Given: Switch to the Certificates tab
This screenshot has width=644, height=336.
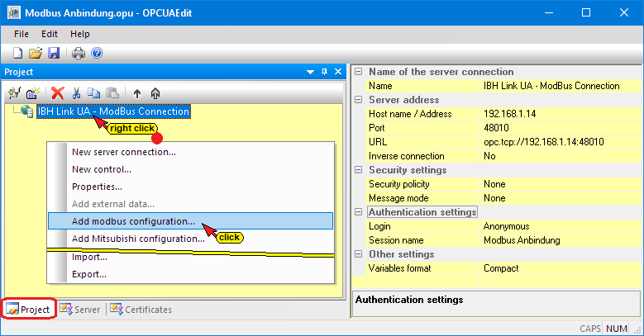Looking at the screenshot, I should [141, 310].
